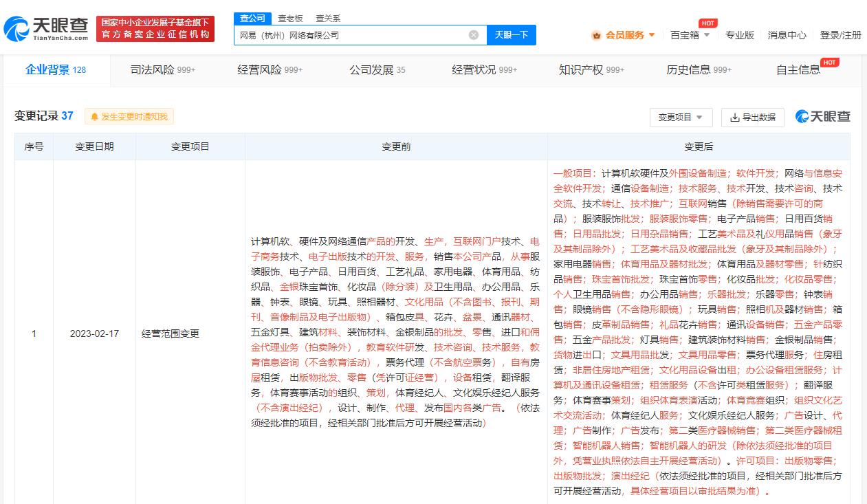Click the 会员服务 crown icon
The width and height of the screenshot is (867, 504).
pos(596,35)
